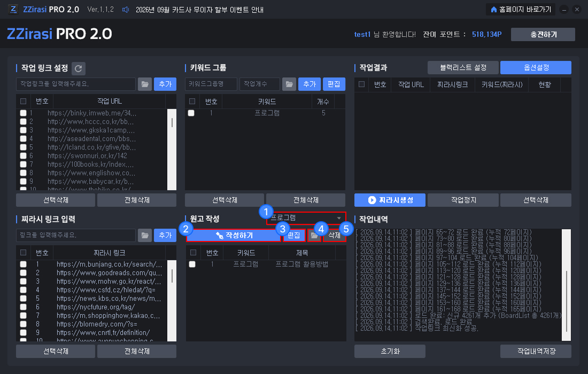588x374 pixels.
Task: Click 선택삭제 under keyword group list
Action: [x=225, y=200]
